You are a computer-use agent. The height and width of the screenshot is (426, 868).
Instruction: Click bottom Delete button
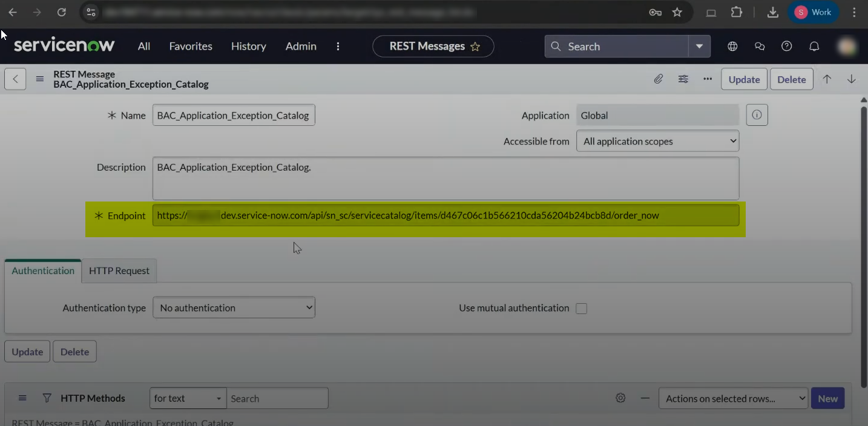point(74,352)
